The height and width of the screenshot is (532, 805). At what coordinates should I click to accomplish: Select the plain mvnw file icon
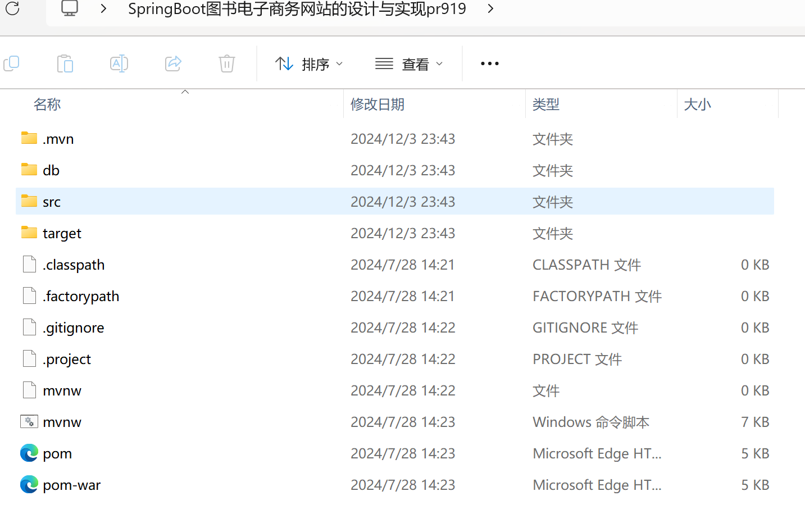[29, 390]
